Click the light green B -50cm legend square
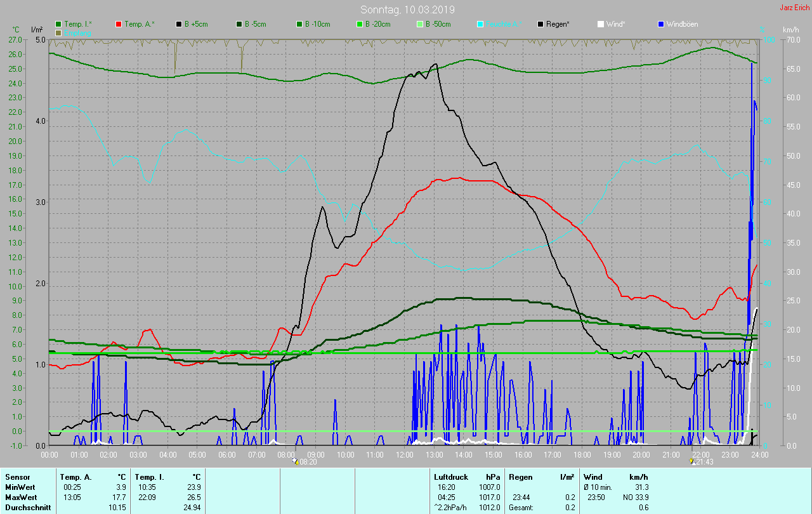Image resolution: width=812 pixels, height=514 pixels. (420, 24)
